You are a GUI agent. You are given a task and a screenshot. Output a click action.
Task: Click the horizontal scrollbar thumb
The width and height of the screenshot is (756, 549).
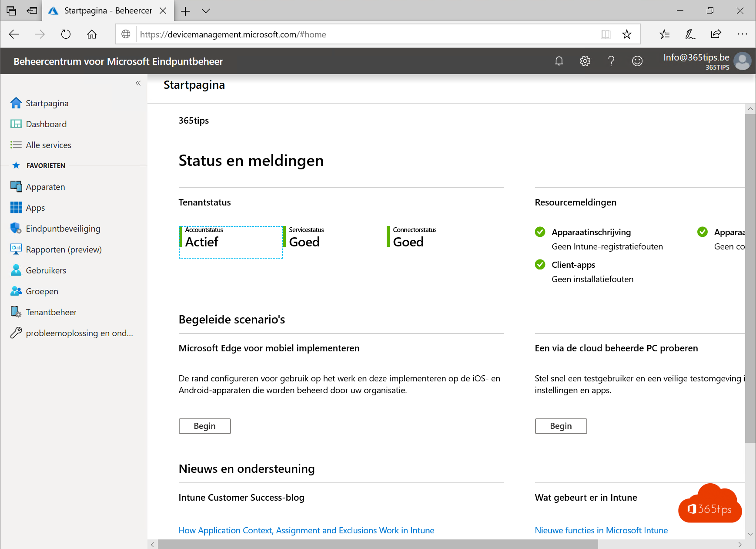click(x=378, y=544)
